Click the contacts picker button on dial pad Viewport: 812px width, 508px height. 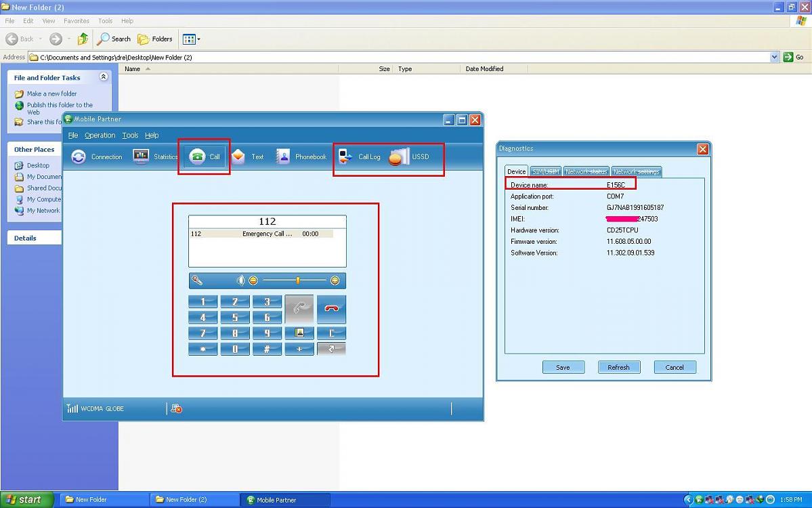(299, 333)
